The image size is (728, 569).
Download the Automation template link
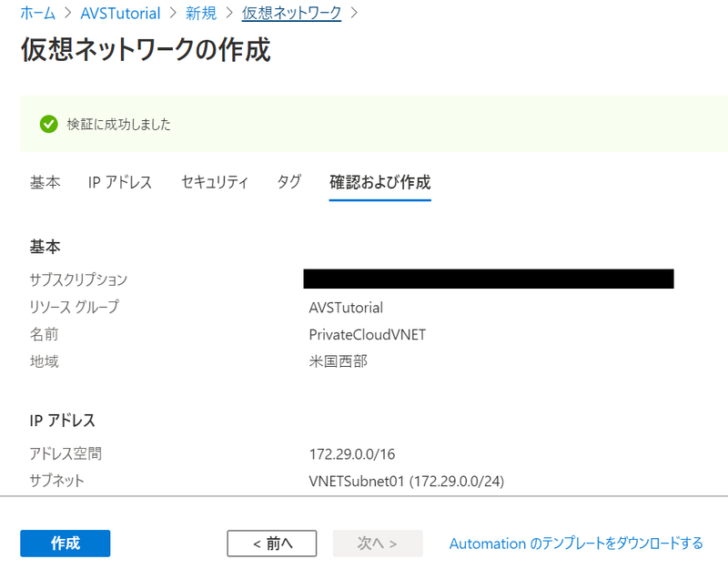576,544
